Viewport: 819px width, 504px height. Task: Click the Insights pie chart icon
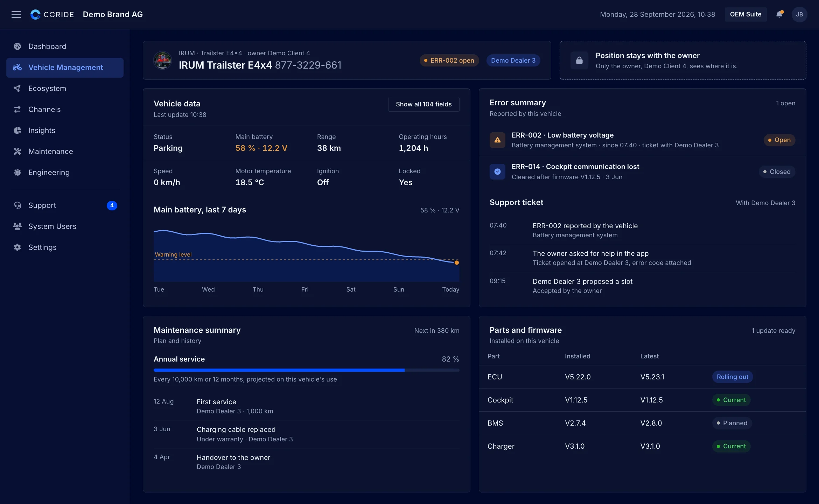17,130
